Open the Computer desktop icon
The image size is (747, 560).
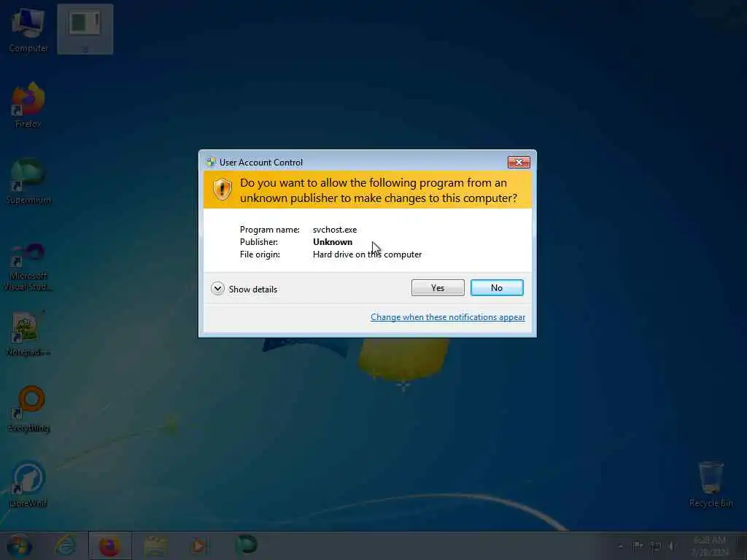(x=28, y=29)
